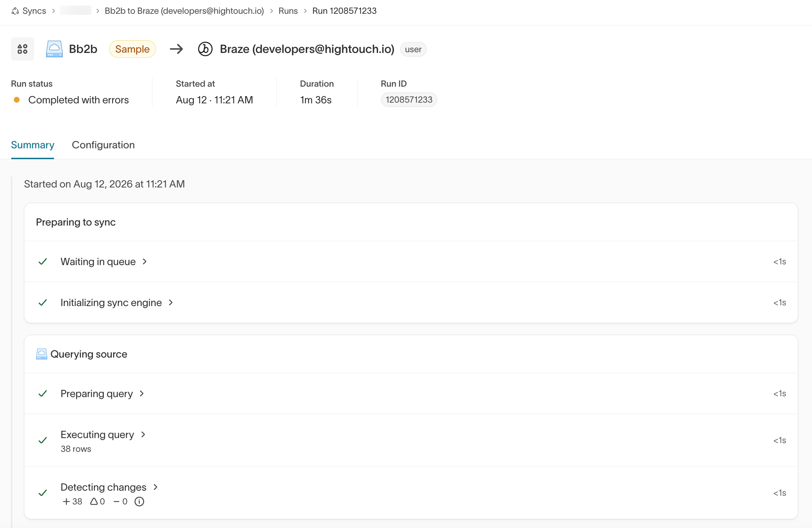The width and height of the screenshot is (812, 528).
Task: Click Started on Aug 12, 2026 text
Action: pos(104,184)
